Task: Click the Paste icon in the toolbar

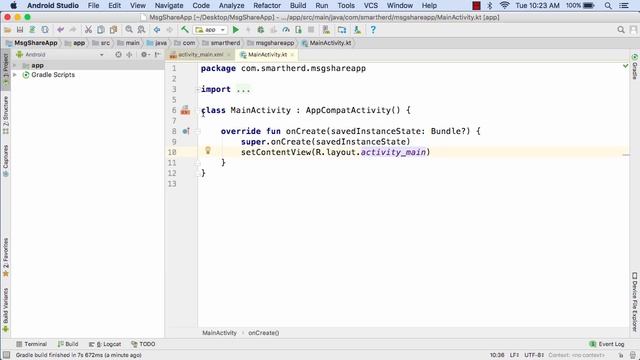Action: 113,30
